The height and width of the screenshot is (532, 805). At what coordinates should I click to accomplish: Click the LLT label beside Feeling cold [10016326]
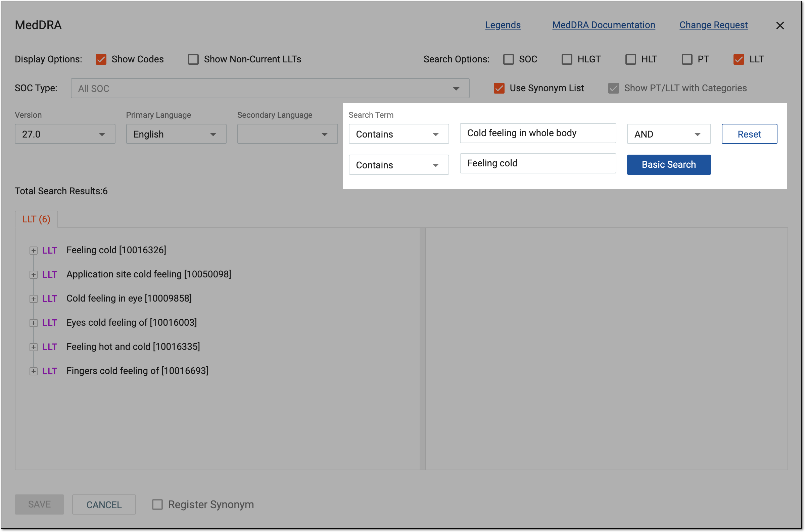coord(50,250)
